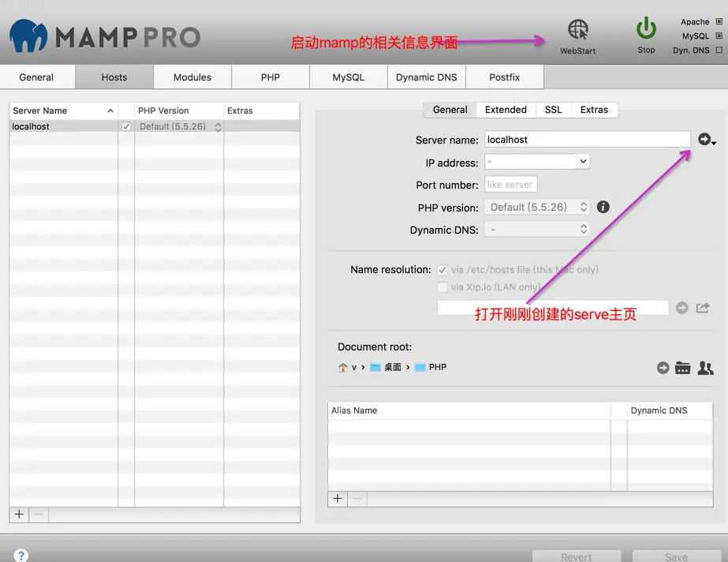Screen dimensions: 728x562
Task: Click Port number input field
Action: tap(511, 185)
